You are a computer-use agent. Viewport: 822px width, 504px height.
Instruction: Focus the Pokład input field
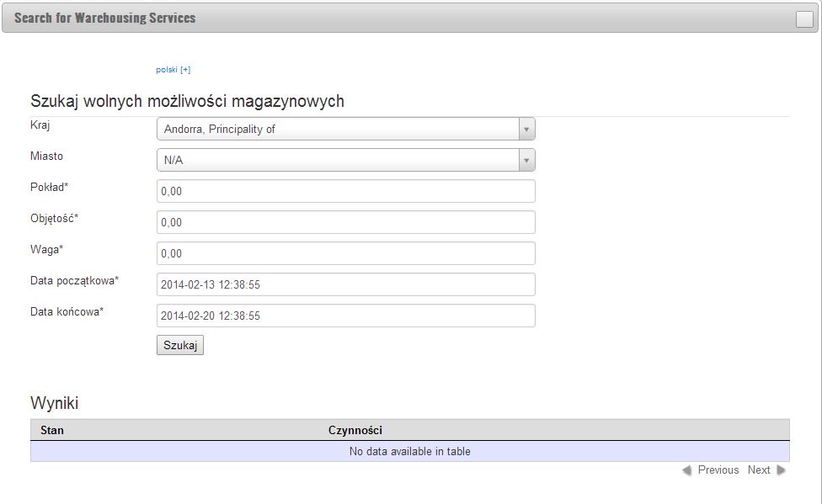coord(345,191)
